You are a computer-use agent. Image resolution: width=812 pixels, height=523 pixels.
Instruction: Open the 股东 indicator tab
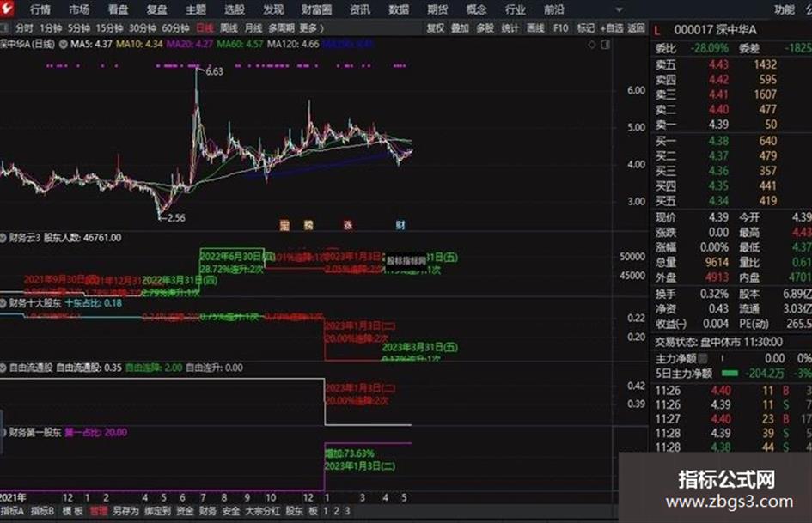pyautogui.click(x=294, y=511)
